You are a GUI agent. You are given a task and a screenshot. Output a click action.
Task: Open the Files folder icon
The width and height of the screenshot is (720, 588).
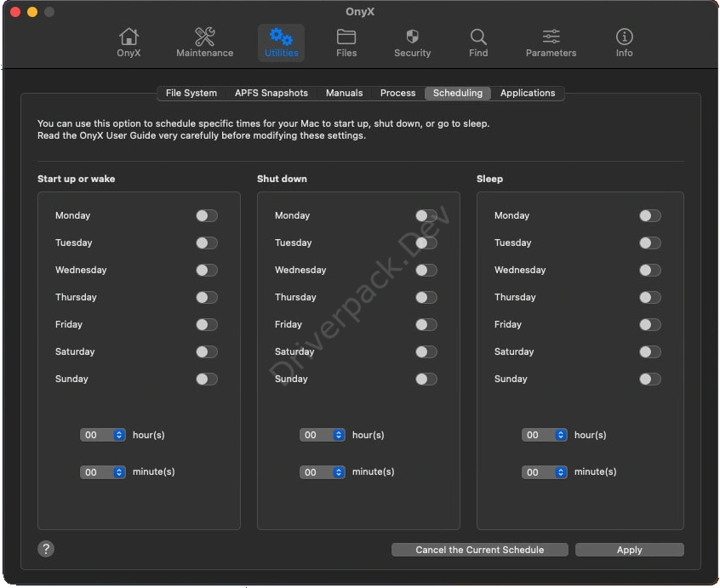tap(346, 43)
